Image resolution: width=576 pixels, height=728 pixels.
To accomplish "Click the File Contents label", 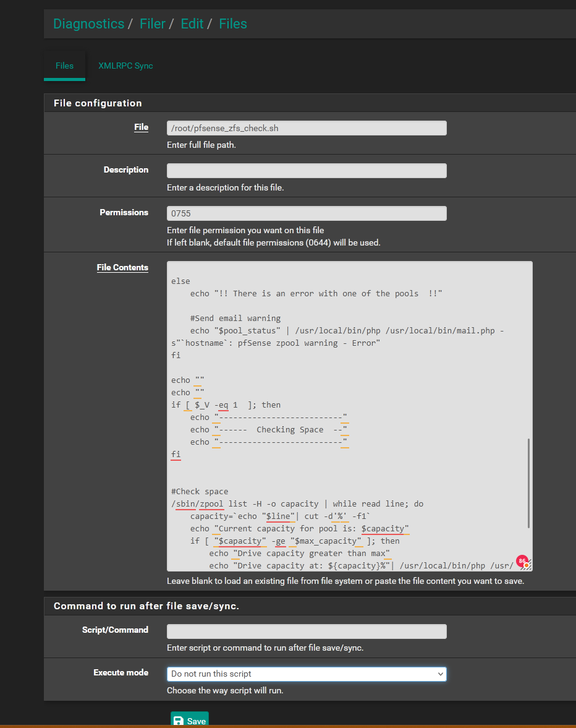I will 122,267.
